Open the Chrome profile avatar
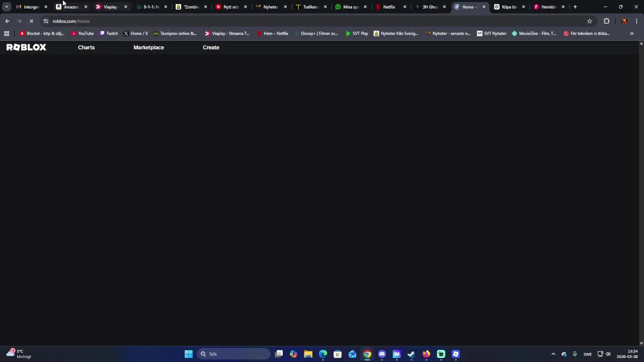The width and height of the screenshot is (644, 362). pos(624,21)
